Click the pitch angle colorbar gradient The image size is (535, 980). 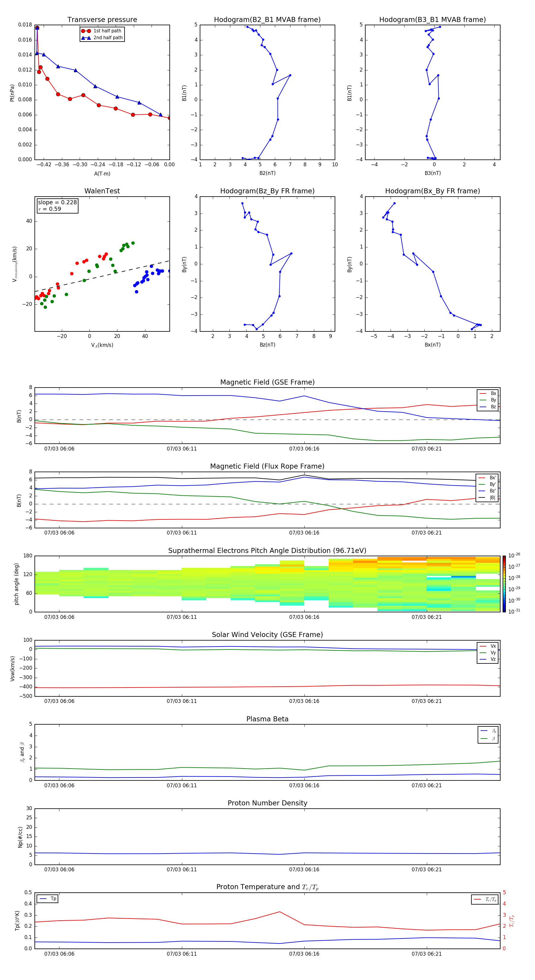pos(504,584)
